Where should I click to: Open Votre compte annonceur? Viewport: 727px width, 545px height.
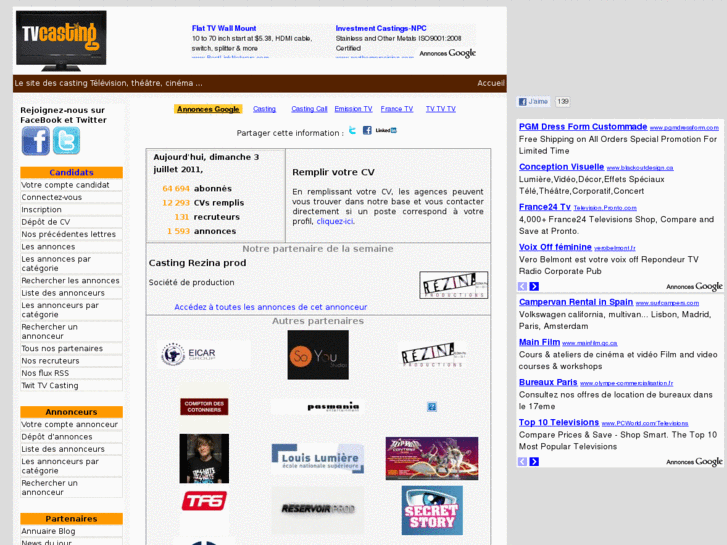71,424
